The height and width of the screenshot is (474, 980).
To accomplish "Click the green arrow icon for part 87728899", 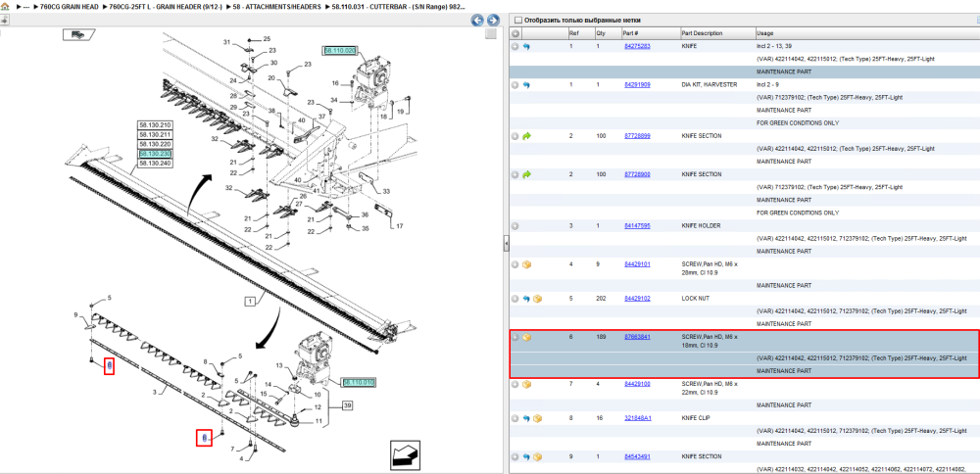I will pyautogui.click(x=526, y=135).
